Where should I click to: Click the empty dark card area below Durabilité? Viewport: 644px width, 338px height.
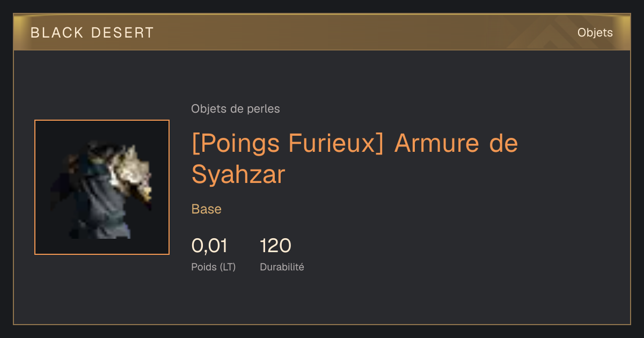(322, 300)
